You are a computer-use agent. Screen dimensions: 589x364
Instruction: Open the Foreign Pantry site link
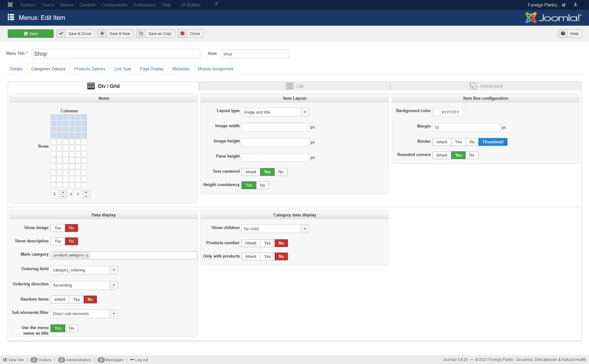click(547, 5)
